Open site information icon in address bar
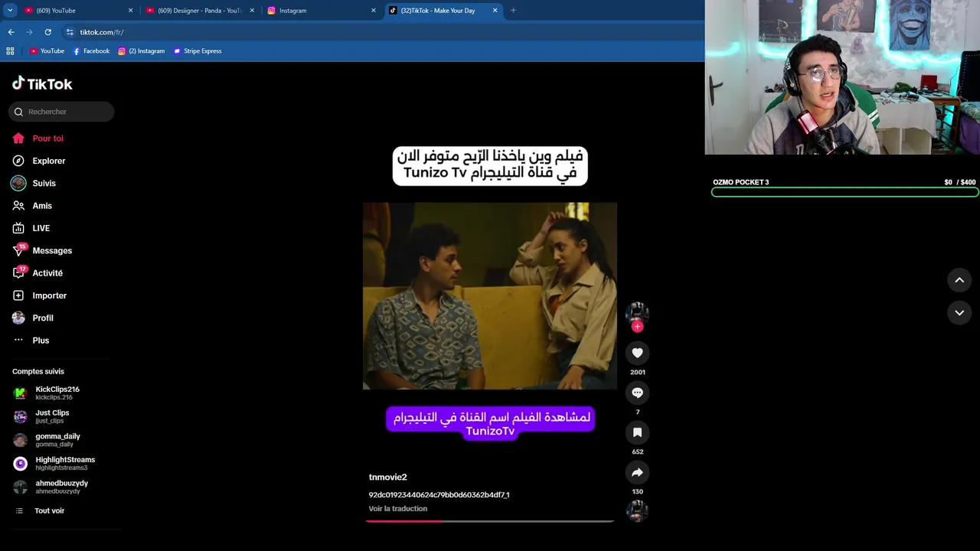 (70, 32)
